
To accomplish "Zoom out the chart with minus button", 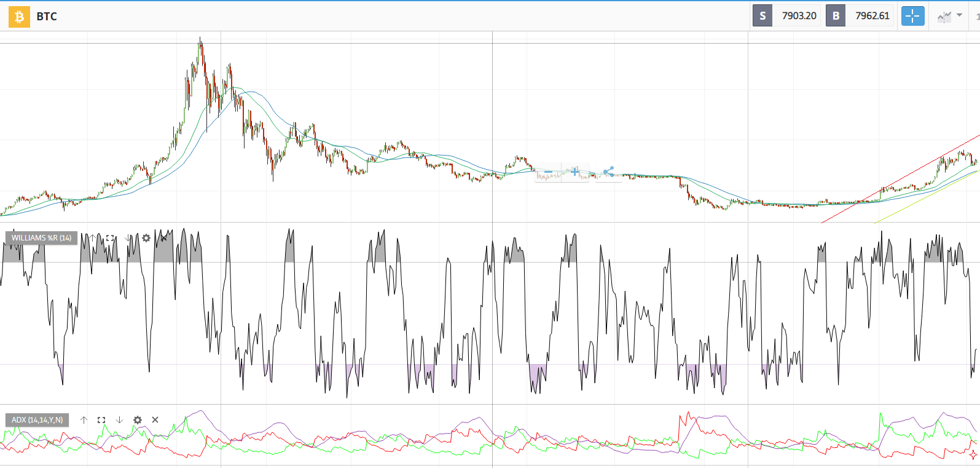I will click(548, 172).
